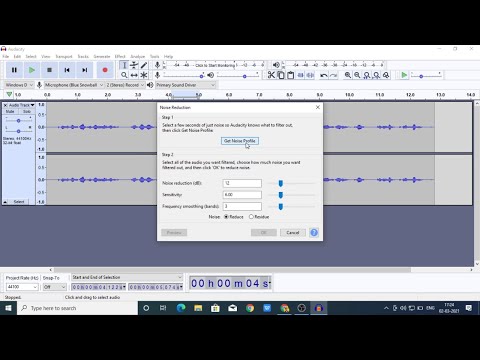Image resolution: width=480 pixels, height=360 pixels.
Task: Open the 2 (Stereo) Record channels dropdown
Action: pyautogui.click(x=125, y=85)
